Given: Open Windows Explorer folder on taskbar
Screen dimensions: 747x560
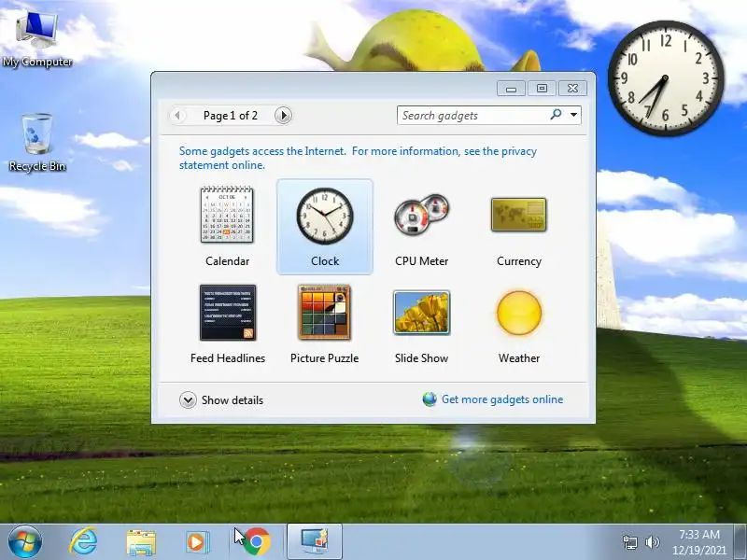Looking at the screenshot, I should (x=141, y=542).
